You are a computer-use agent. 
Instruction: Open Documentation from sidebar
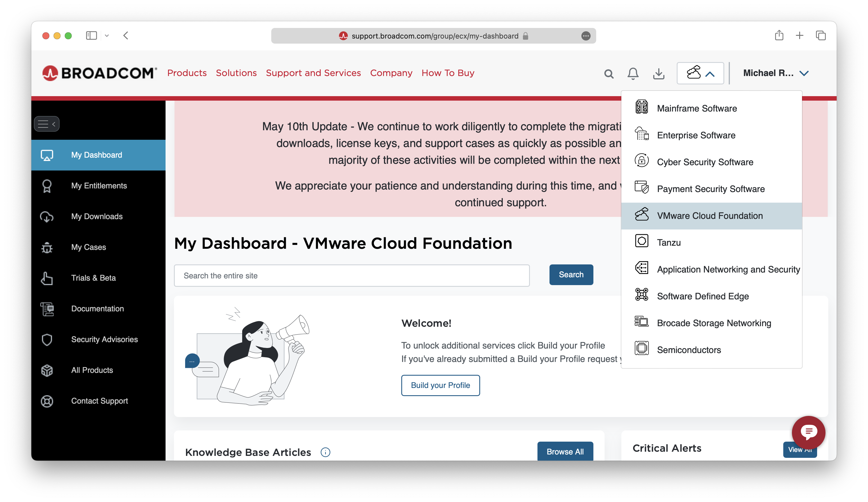(x=98, y=309)
